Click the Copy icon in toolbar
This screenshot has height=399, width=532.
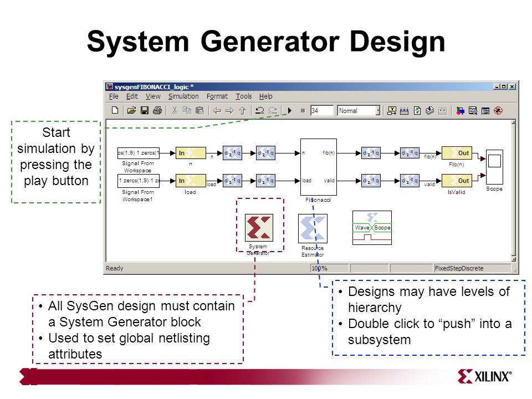click(187, 110)
